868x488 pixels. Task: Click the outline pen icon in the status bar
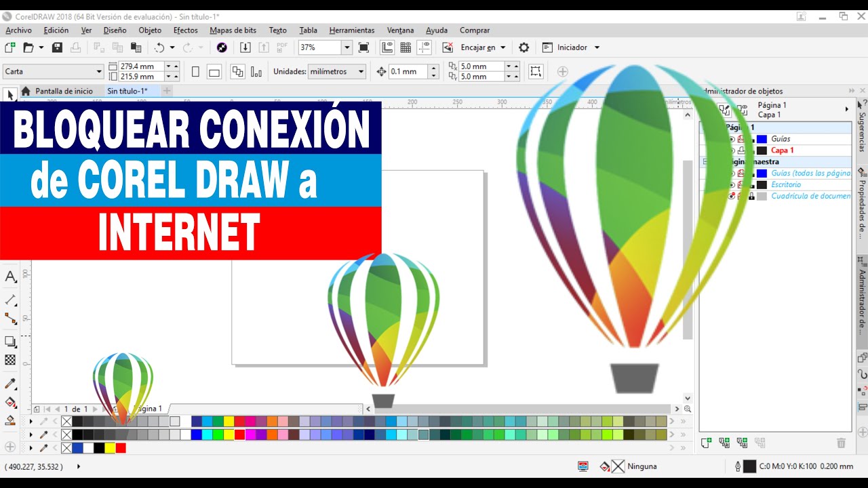[x=738, y=466]
